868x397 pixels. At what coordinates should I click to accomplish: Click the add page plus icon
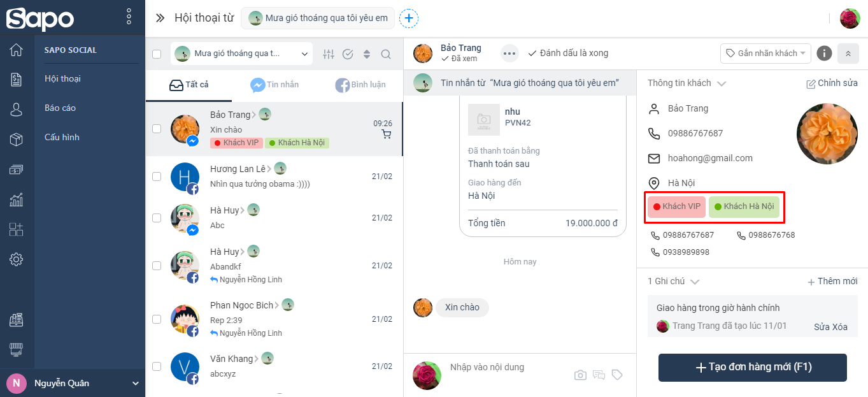409,18
